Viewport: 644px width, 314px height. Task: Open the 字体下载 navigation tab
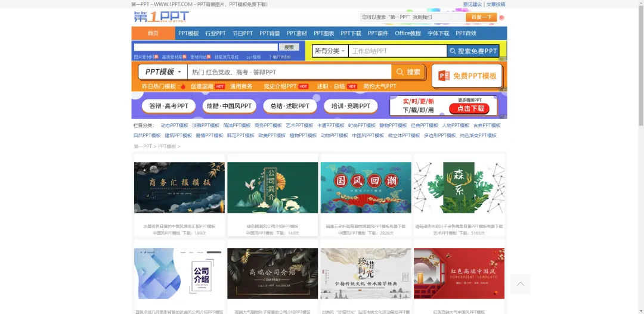438,33
